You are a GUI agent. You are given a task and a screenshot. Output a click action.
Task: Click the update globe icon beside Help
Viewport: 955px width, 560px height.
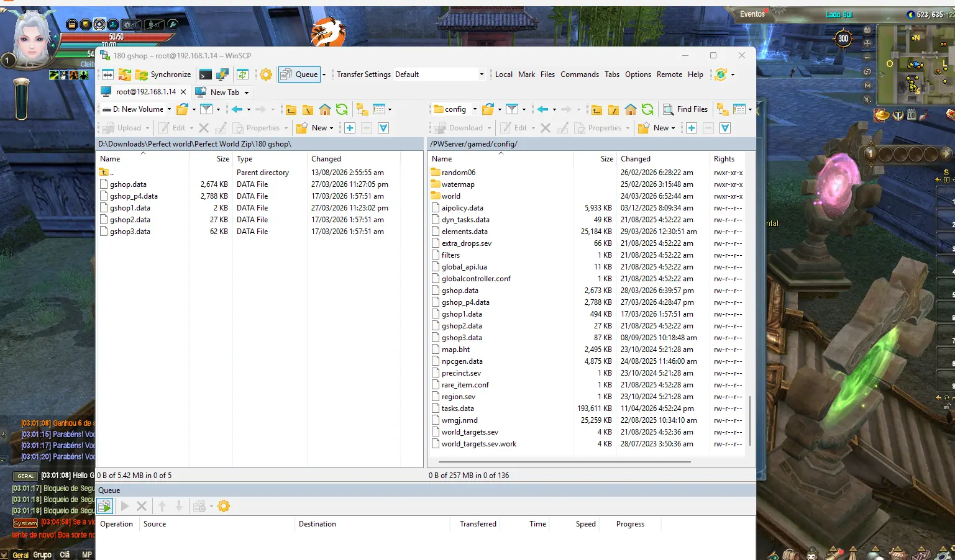[721, 75]
